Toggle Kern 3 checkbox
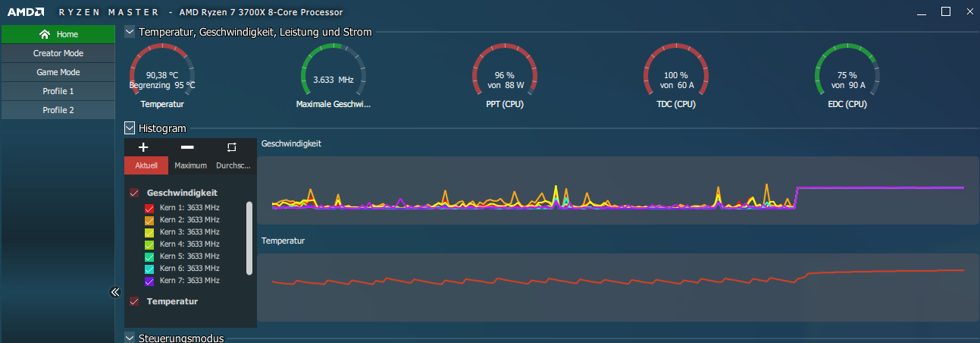The image size is (980, 343). (x=149, y=232)
